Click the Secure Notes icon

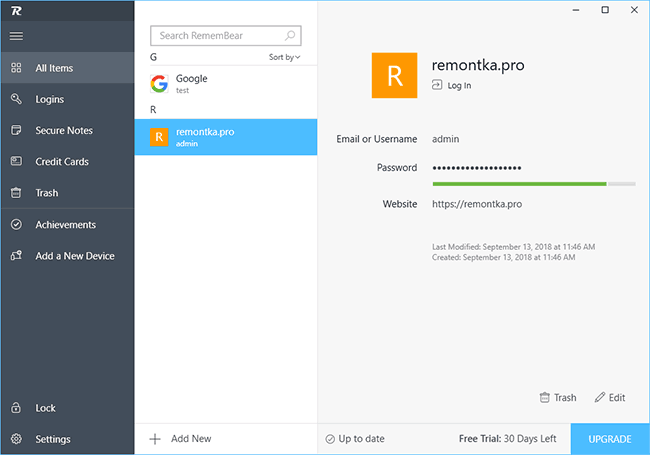16,130
